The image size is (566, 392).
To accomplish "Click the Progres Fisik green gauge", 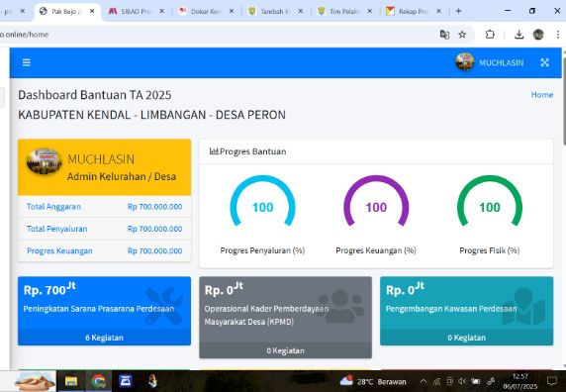I will [x=490, y=202].
